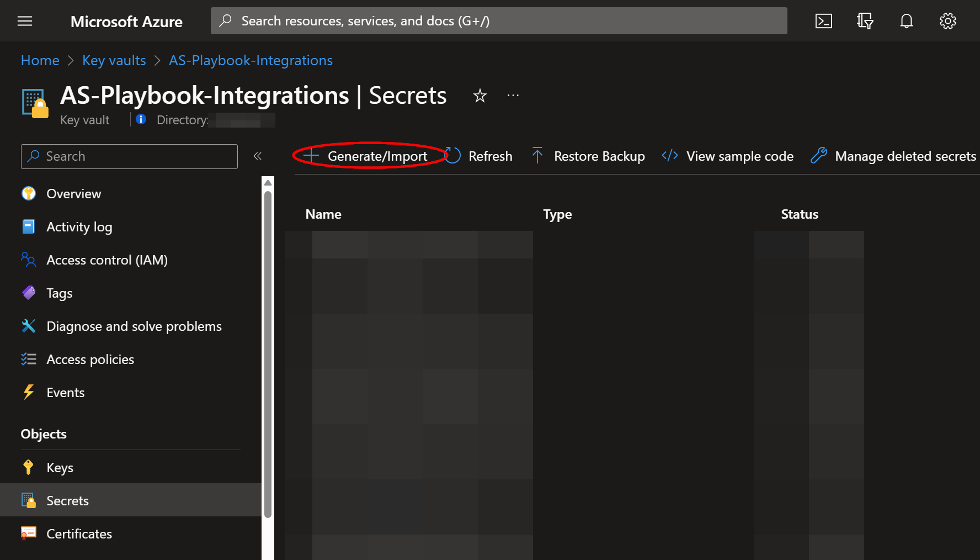Click the Key vault resource icon
This screenshot has height=560, width=980.
click(x=35, y=103)
